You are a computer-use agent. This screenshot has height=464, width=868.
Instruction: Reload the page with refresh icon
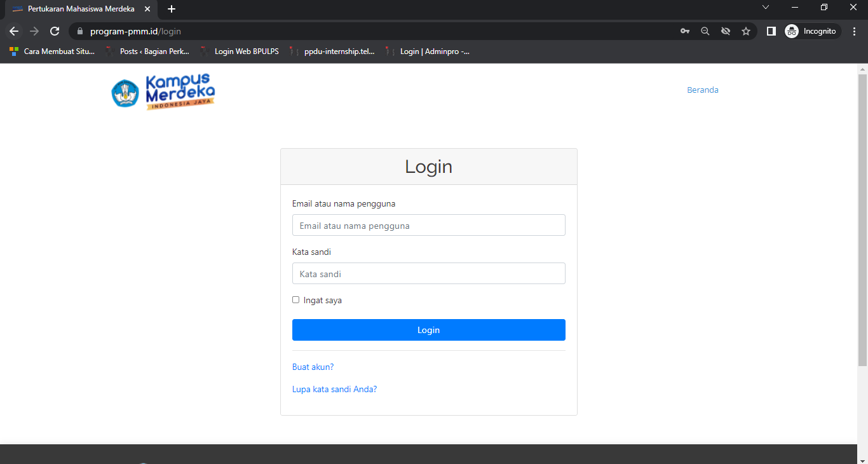(x=55, y=31)
